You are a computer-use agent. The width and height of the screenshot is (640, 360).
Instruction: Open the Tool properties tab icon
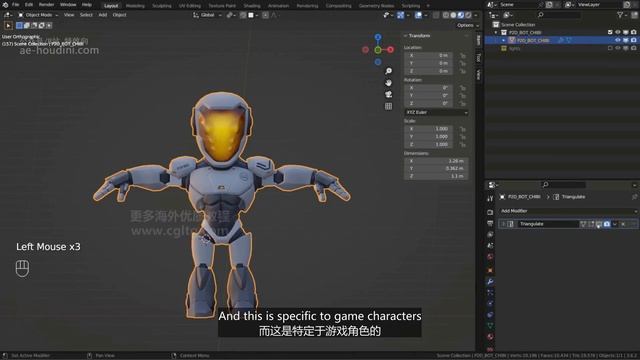[490, 198]
